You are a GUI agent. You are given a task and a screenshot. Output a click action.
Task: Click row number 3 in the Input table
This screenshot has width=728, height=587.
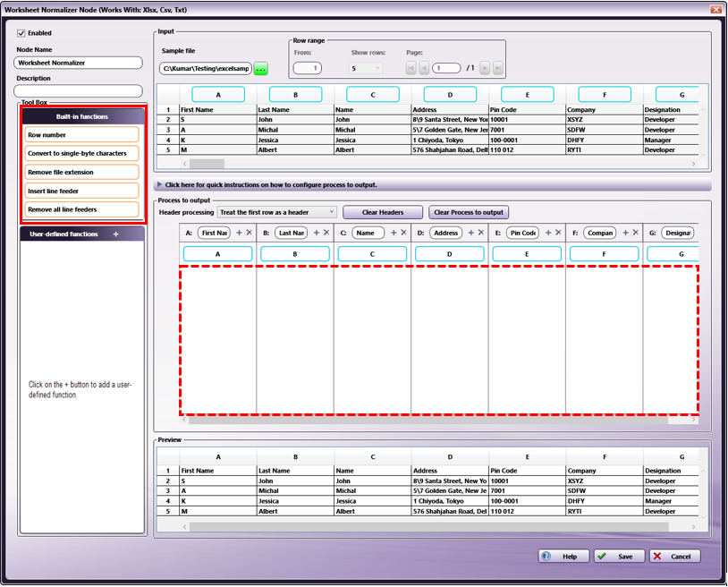tap(168, 130)
